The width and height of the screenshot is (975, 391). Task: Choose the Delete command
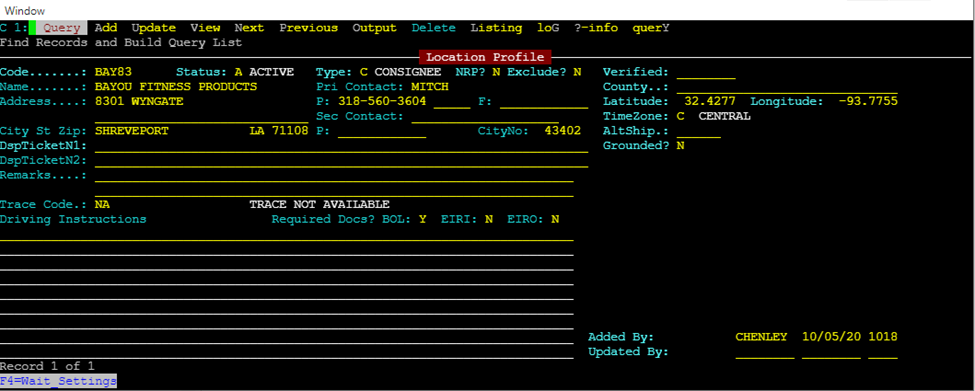tap(433, 28)
